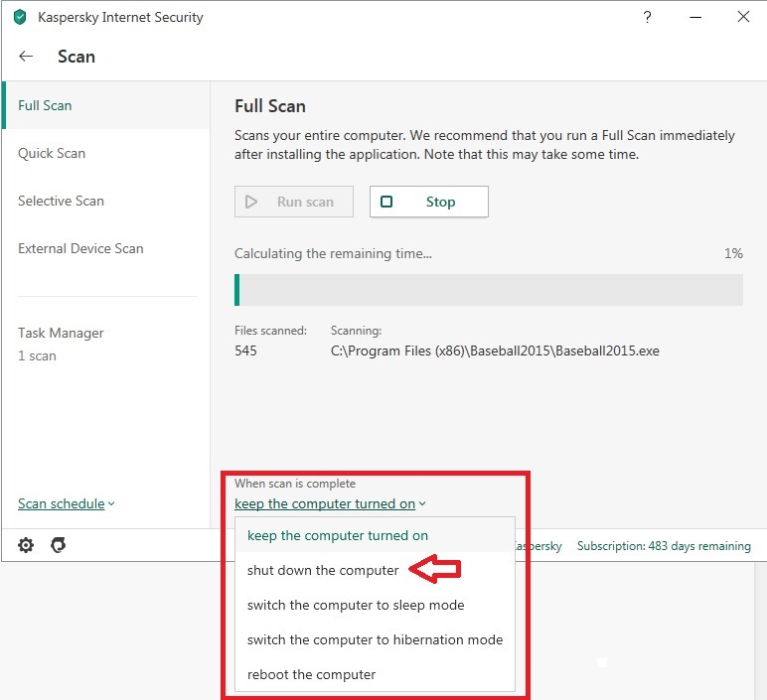This screenshot has height=700, width=767.
Task: Choose 'shut down the computer' option
Action: point(323,570)
